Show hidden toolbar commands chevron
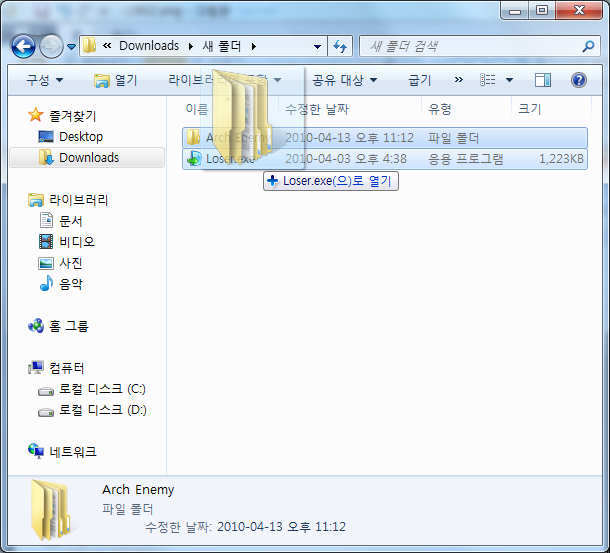610x553 pixels. click(x=459, y=80)
